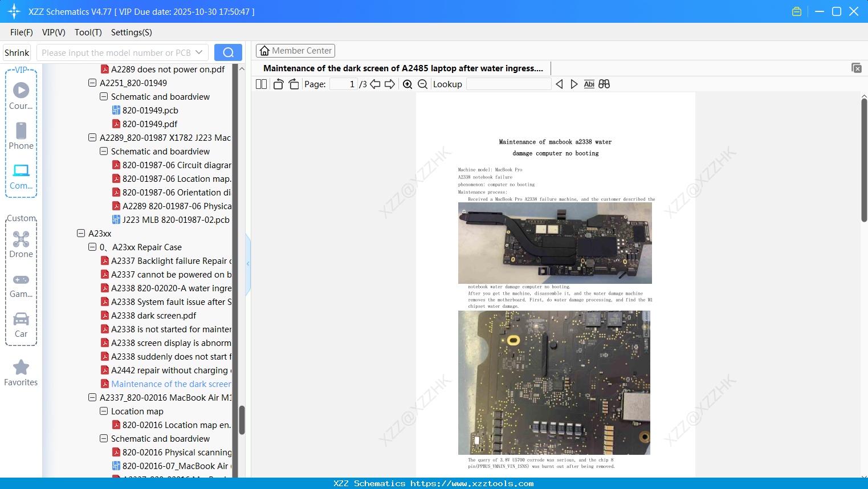Open the Game console category
Image resolution: width=868 pixels, height=489 pixels.
pos(21,285)
